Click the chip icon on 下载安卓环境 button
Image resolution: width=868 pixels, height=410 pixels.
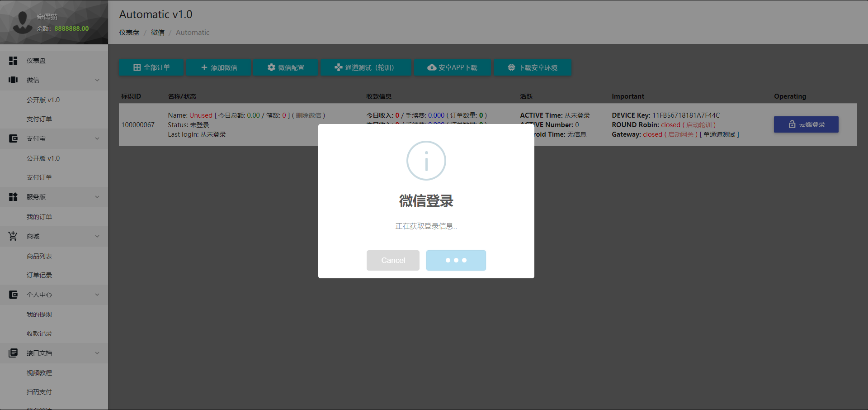pyautogui.click(x=511, y=67)
